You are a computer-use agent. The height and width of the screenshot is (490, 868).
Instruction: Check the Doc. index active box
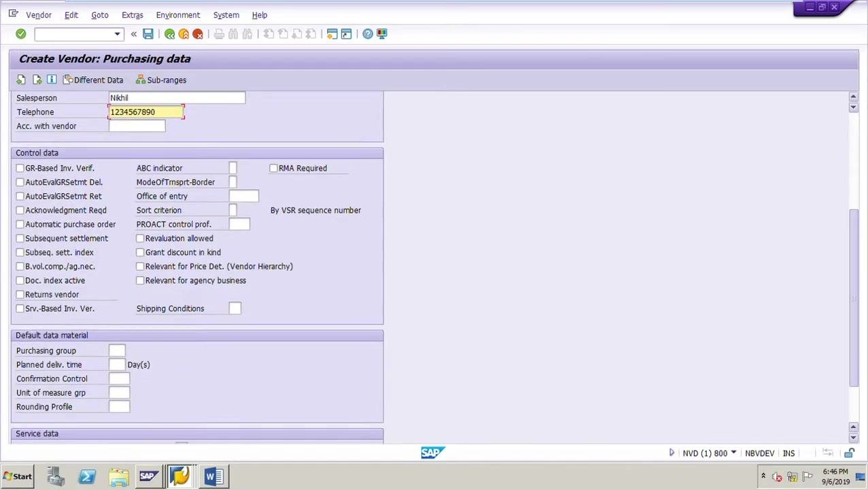pyautogui.click(x=20, y=280)
